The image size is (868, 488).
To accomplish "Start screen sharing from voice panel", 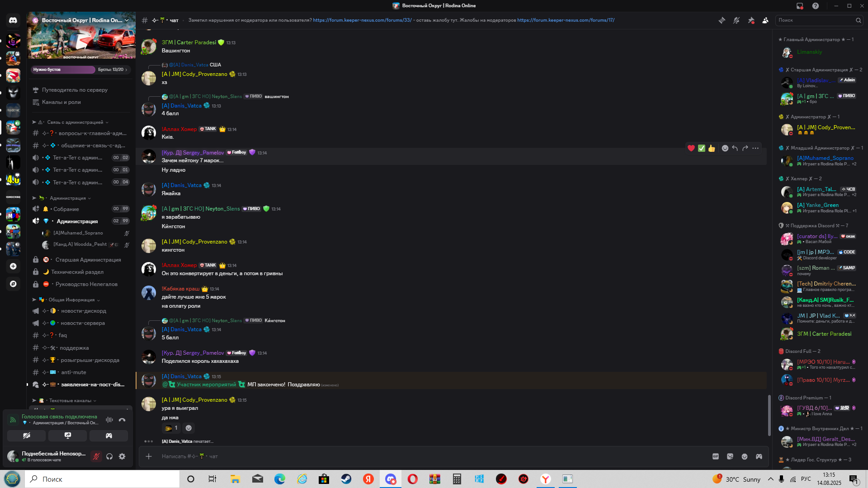I will 68,436.
